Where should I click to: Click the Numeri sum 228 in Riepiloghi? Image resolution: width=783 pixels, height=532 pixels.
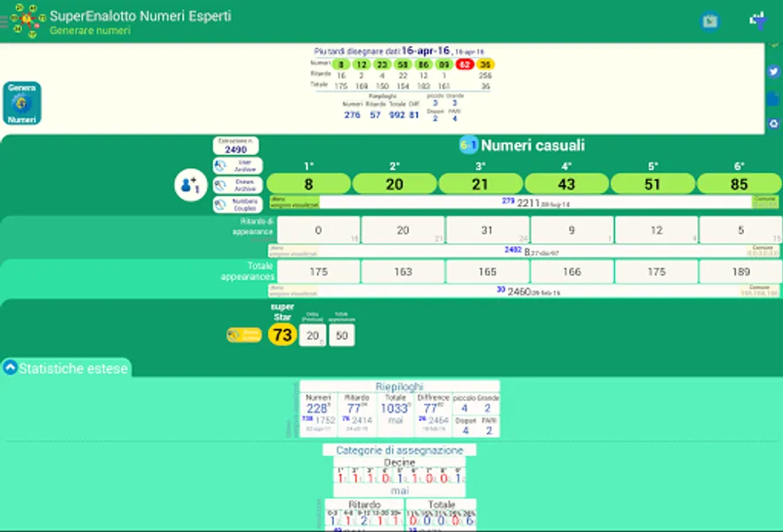click(x=318, y=409)
